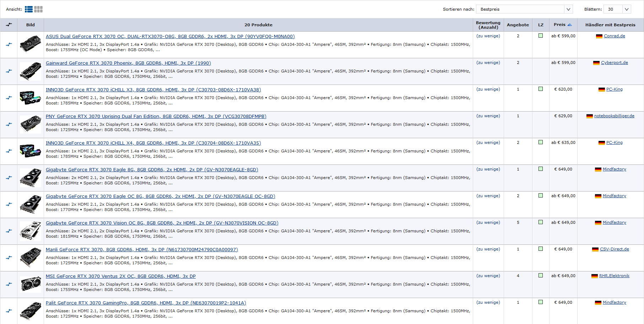Switch to list view icon
The image size is (644, 324).
pos(29,9)
